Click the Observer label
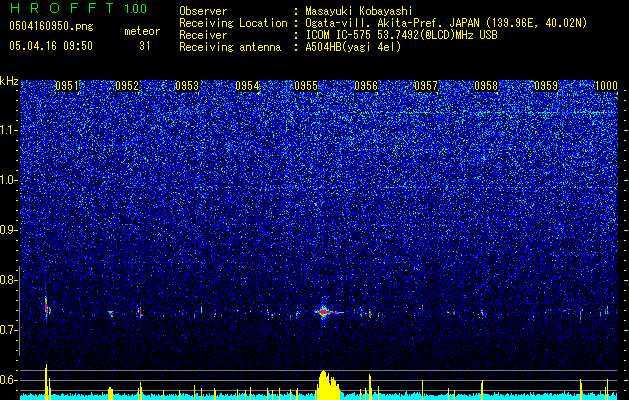The width and height of the screenshot is (629, 400). [203, 11]
